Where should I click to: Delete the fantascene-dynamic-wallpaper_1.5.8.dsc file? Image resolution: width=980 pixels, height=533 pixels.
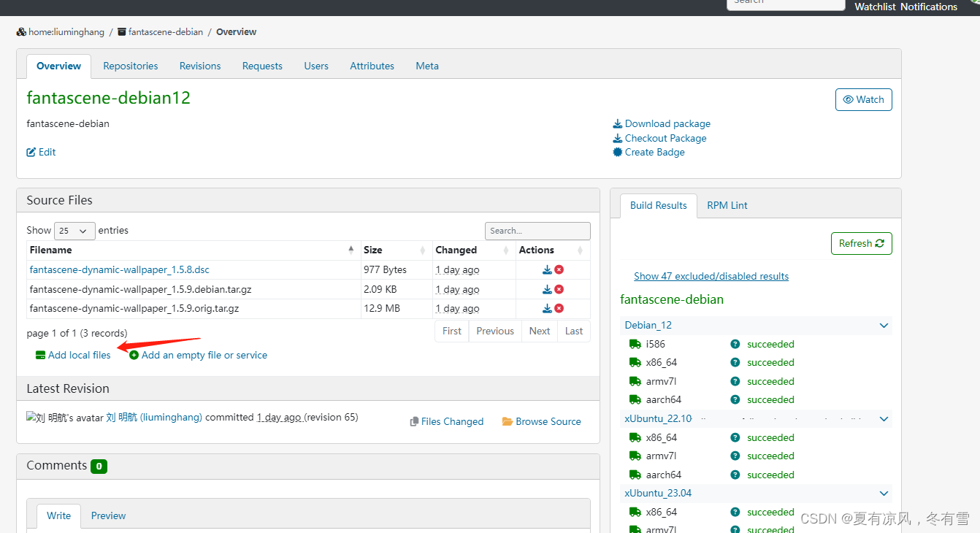tap(559, 269)
